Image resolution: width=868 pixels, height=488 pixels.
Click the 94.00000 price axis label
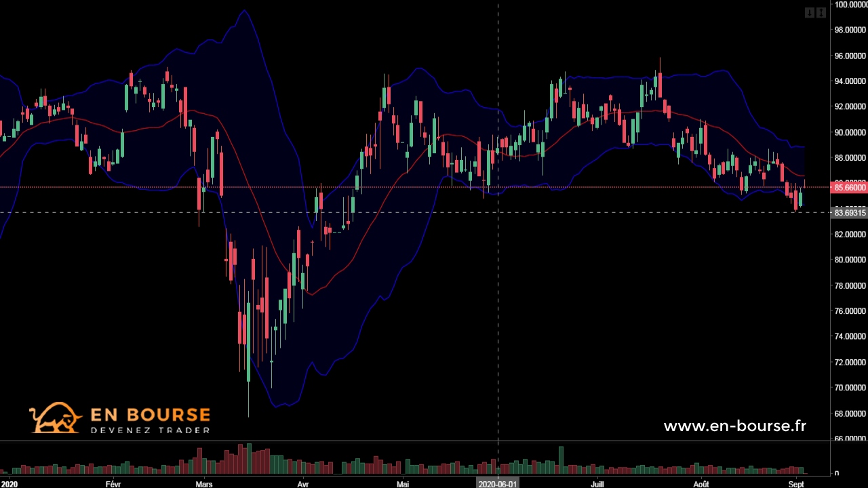850,81
